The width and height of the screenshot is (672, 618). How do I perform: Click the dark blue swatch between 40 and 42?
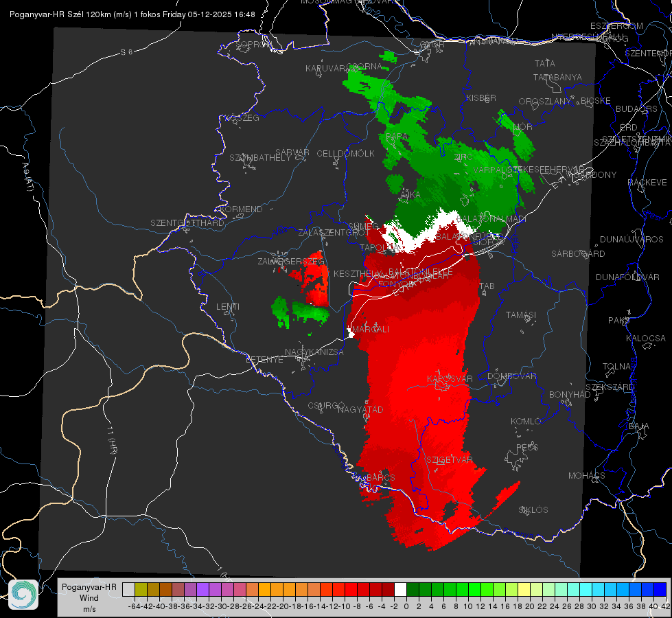click(x=660, y=589)
